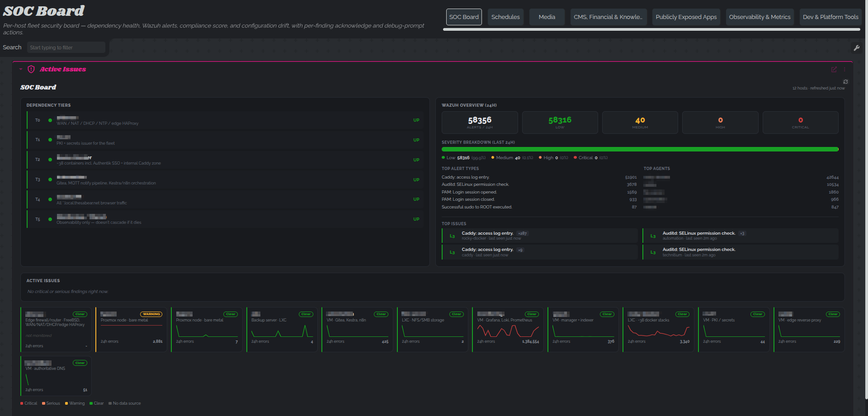Click the green status dot for tier T2
This screenshot has width=868, height=416.
50,160
